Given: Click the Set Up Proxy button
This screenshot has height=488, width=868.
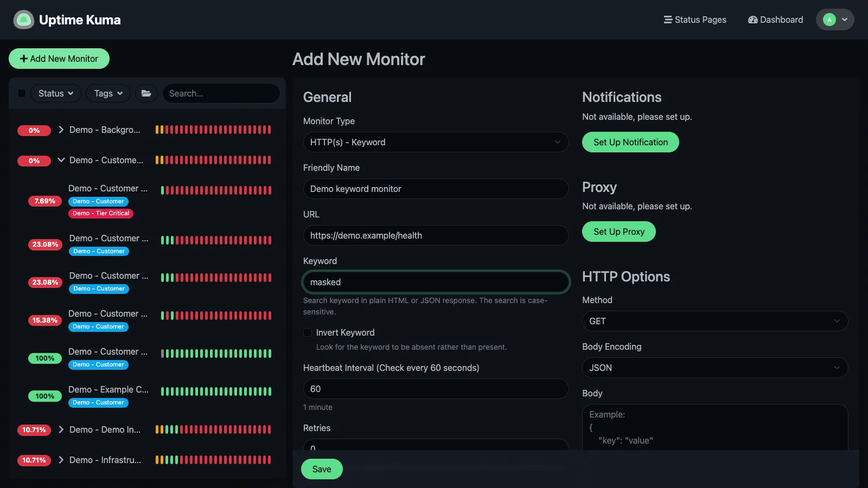Looking at the screenshot, I should (x=619, y=232).
